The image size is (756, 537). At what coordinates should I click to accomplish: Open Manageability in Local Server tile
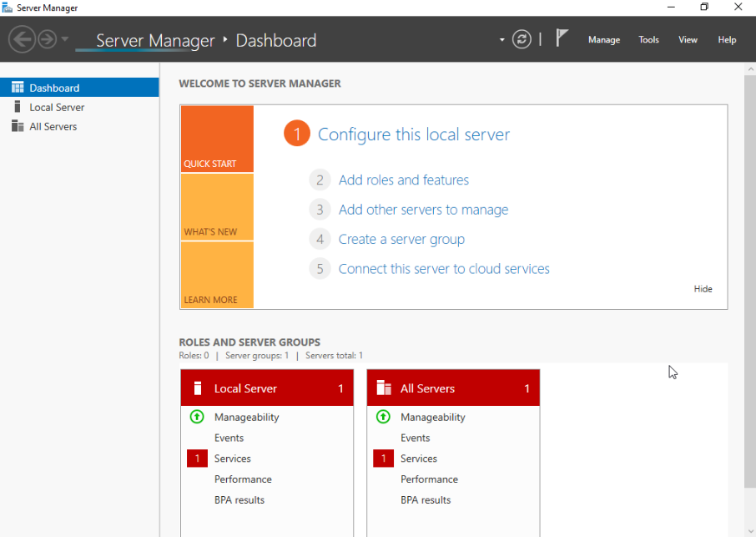tap(246, 417)
